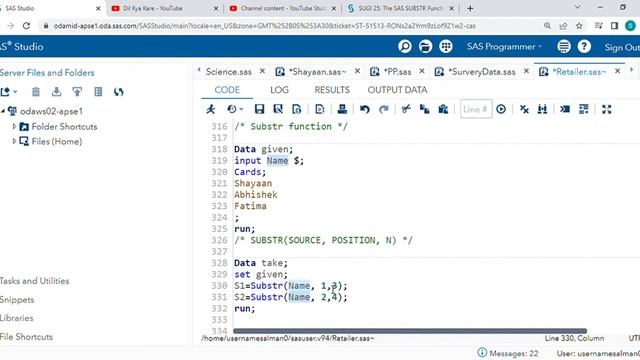
Task: Redo the last edit
Action: coord(384,109)
